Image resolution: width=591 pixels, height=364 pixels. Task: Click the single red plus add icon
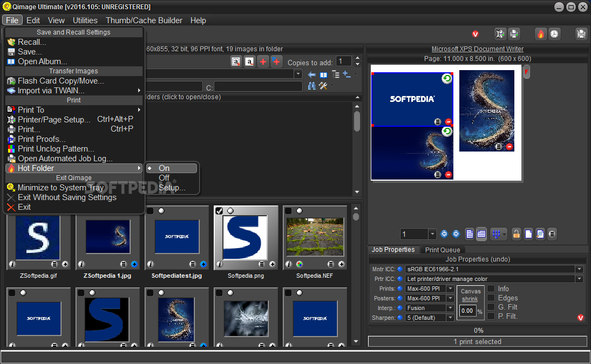[263, 61]
